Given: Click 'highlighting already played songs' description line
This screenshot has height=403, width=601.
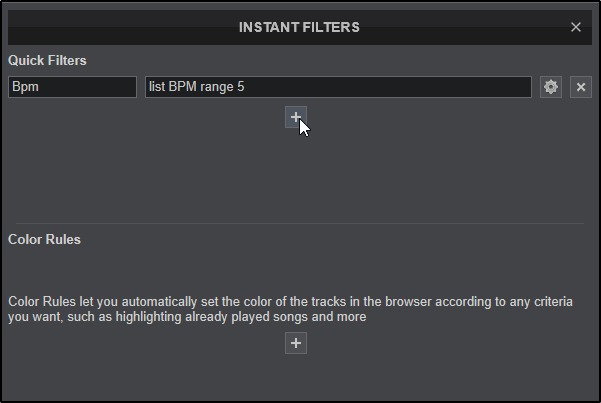Looking at the screenshot, I should pyautogui.click(x=240, y=318).
